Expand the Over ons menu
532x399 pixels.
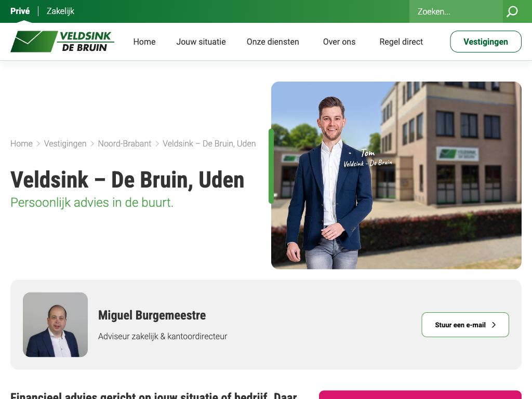pyautogui.click(x=339, y=42)
